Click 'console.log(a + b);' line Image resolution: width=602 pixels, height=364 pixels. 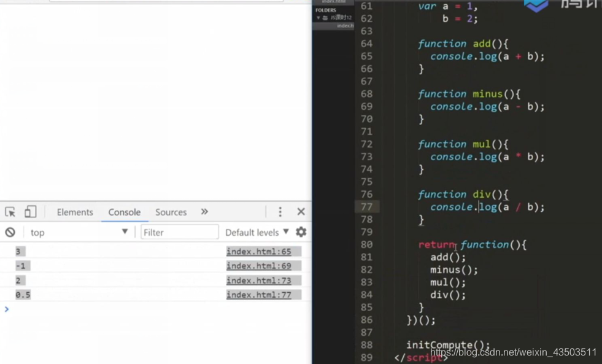point(487,56)
